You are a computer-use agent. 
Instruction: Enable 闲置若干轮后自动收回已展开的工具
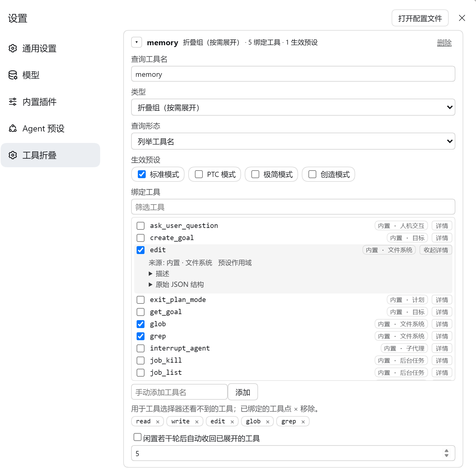(138, 437)
